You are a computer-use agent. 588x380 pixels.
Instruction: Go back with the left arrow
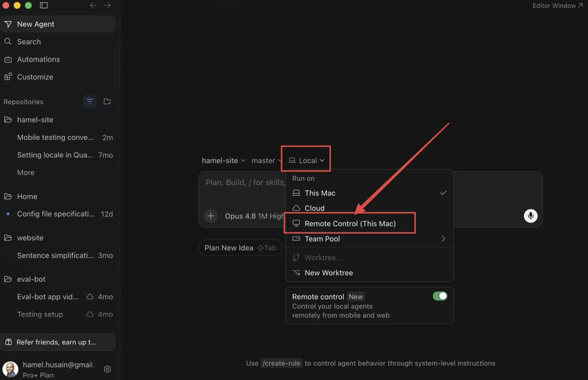93,5
